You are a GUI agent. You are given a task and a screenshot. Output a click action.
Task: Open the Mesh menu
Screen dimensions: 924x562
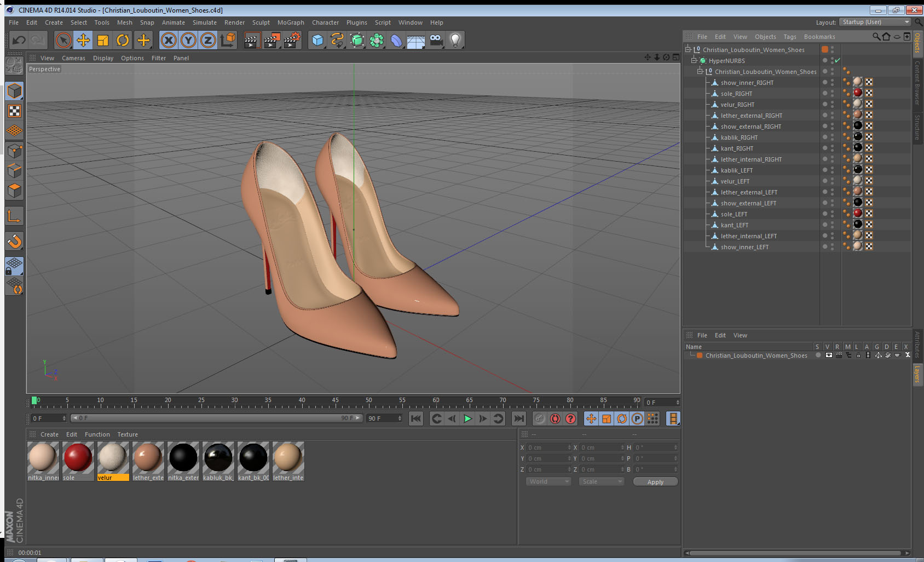[x=124, y=22]
